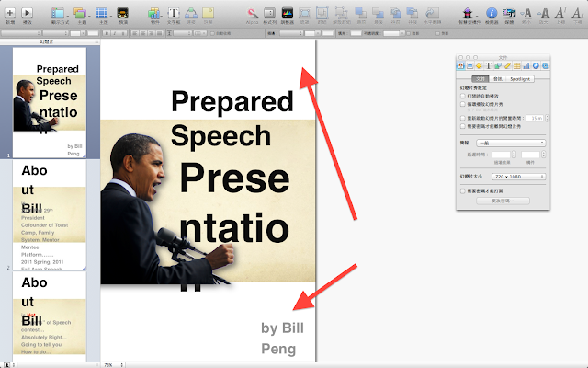Click the Flip Horizontal toolbar icon

[x=432, y=14]
